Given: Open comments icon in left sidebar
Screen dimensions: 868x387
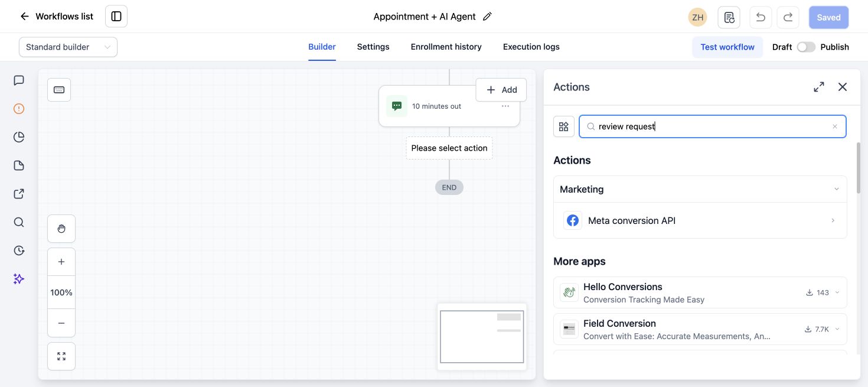Looking at the screenshot, I should click(x=19, y=80).
